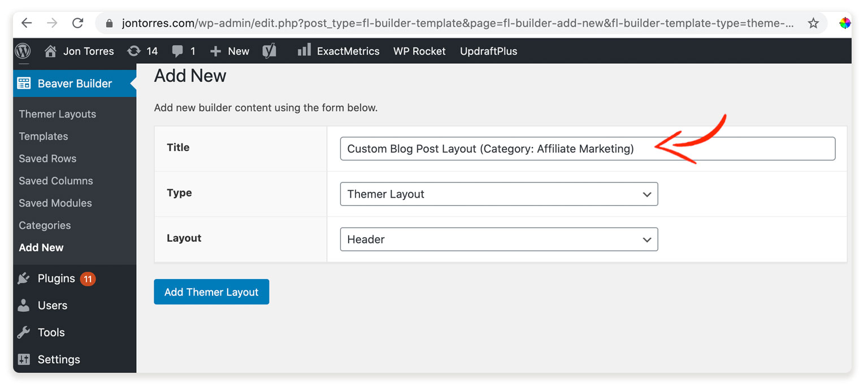Open WP Rocket from the admin bar

[419, 51]
